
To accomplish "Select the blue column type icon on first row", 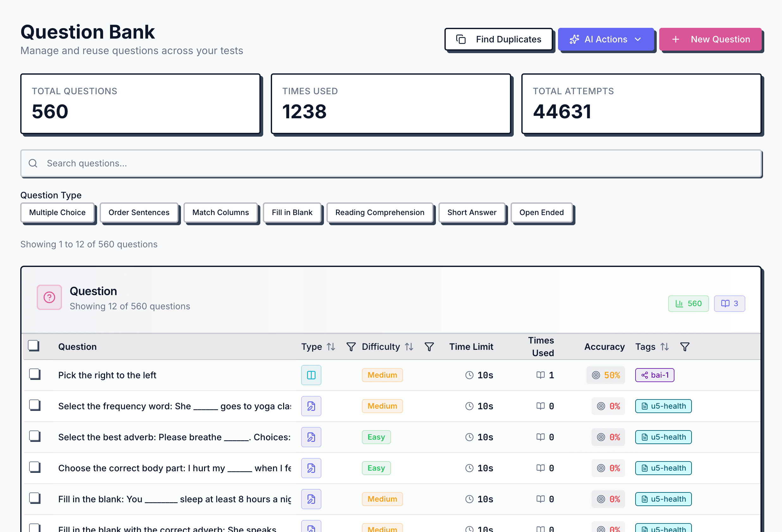I will (311, 375).
